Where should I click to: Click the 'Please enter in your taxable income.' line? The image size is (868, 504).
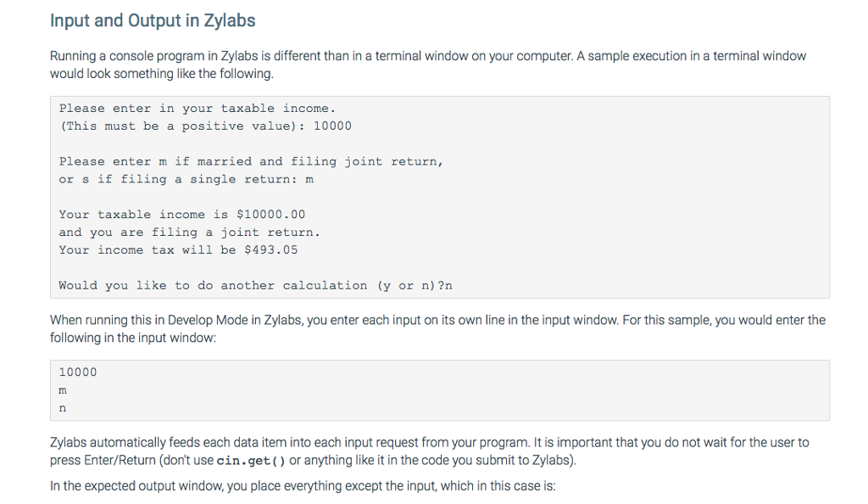198,109
